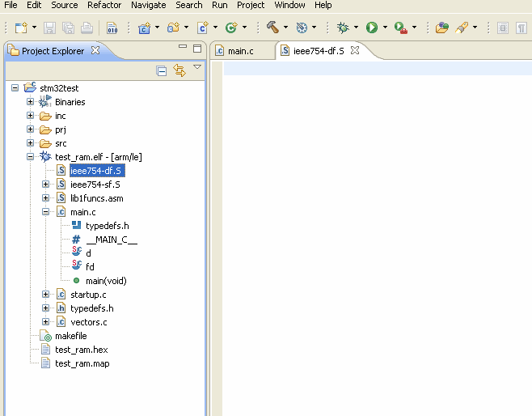The height and width of the screenshot is (416, 532).
Task: Toggle Link with Editor in Project Explorer
Action: coord(179,70)
